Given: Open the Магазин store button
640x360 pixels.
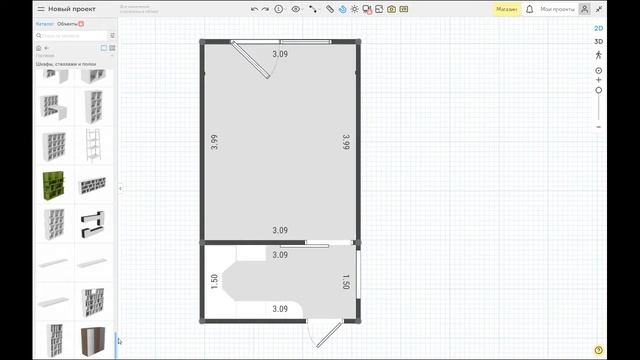Looking at the screenshot, I should coord(507,9).
